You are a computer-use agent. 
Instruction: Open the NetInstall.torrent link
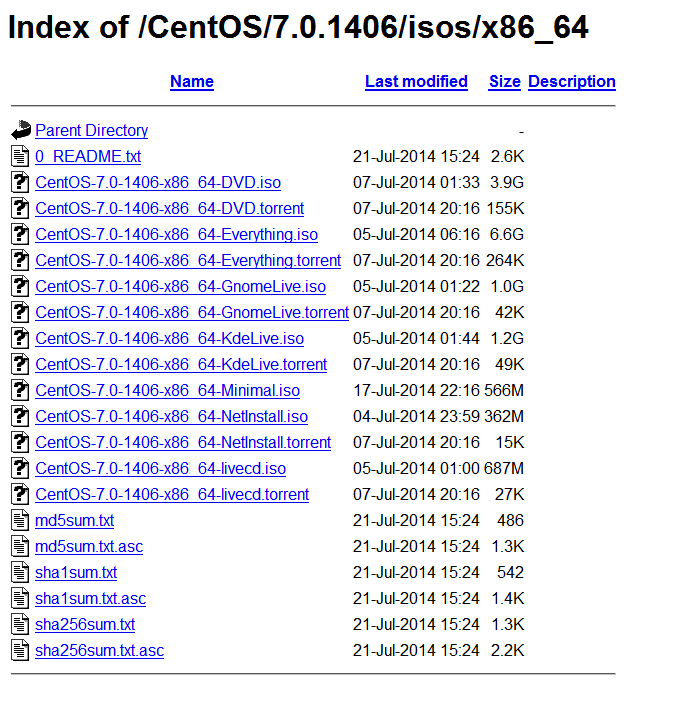pos(183,443)
